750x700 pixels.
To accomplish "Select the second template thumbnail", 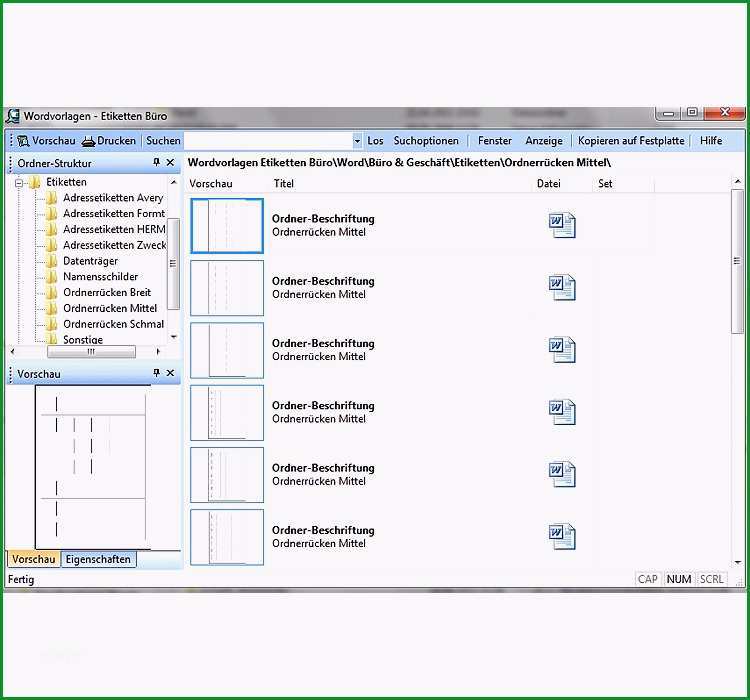I will [227, 288].
